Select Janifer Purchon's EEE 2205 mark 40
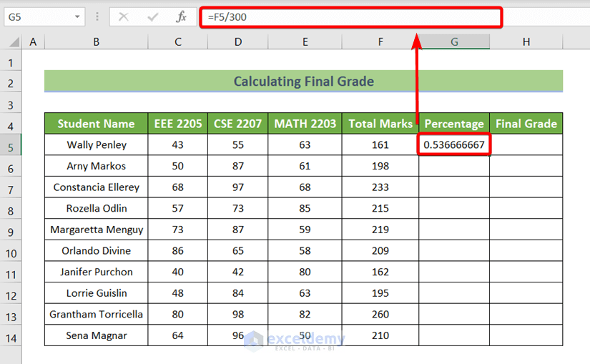This screenshot has width=590, height=364. [178, 272]
